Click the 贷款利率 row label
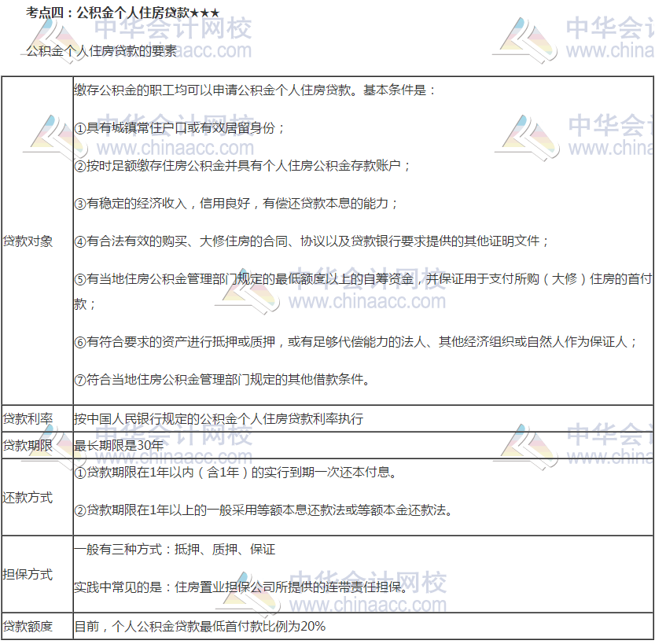 tap(28, 418)
